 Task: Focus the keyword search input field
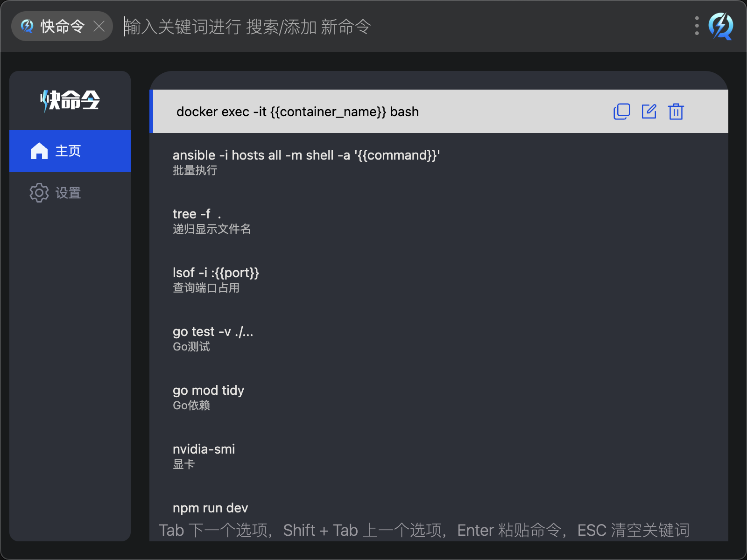402,27
